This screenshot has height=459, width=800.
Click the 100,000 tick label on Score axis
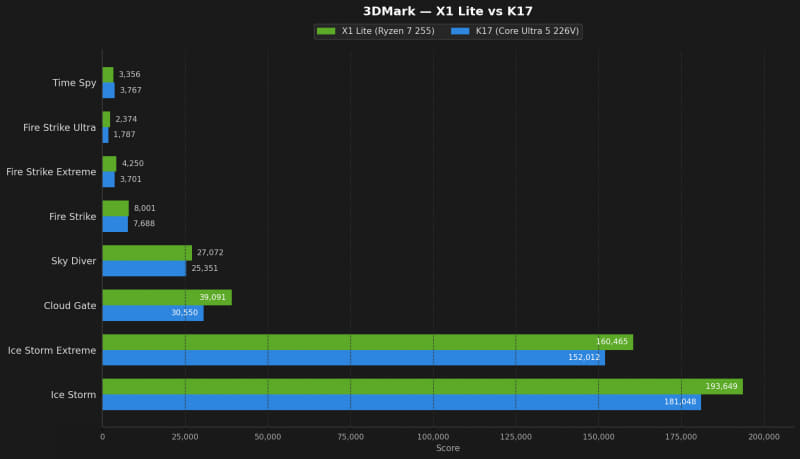point(433,437)
